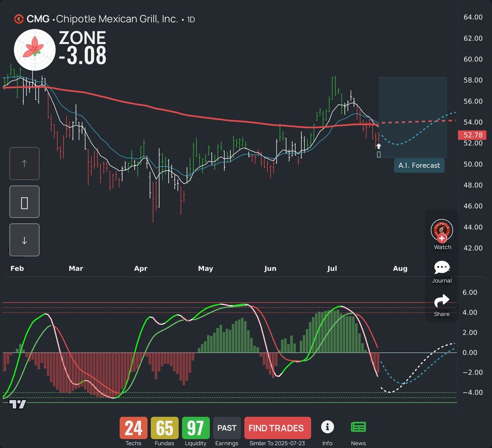Click the Chipotle Mexican Grill, Inc. title
492x448 pixels.
click(117, 19)
